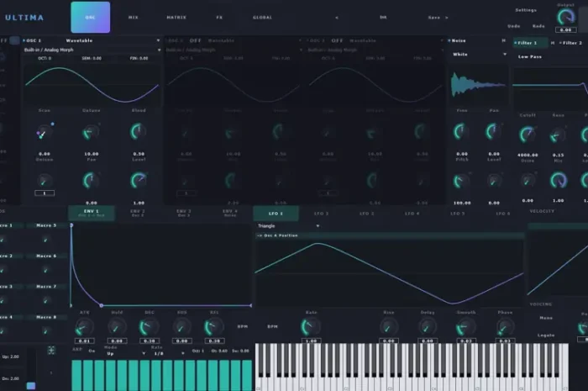This screenshot has width=588, height=391.
Task: Switch to the MIX tab
Action: tap(133, 18)
